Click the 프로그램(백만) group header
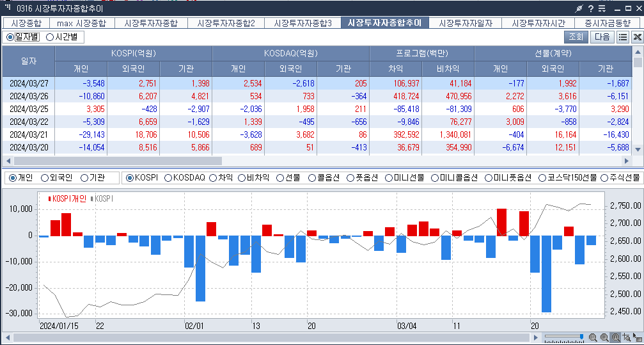 tap(422, 54)
